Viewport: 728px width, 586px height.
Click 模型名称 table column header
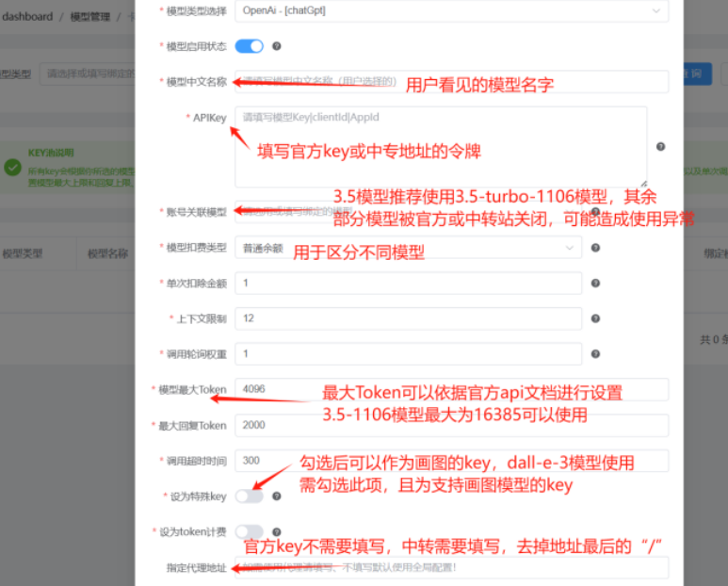point(107,253)
